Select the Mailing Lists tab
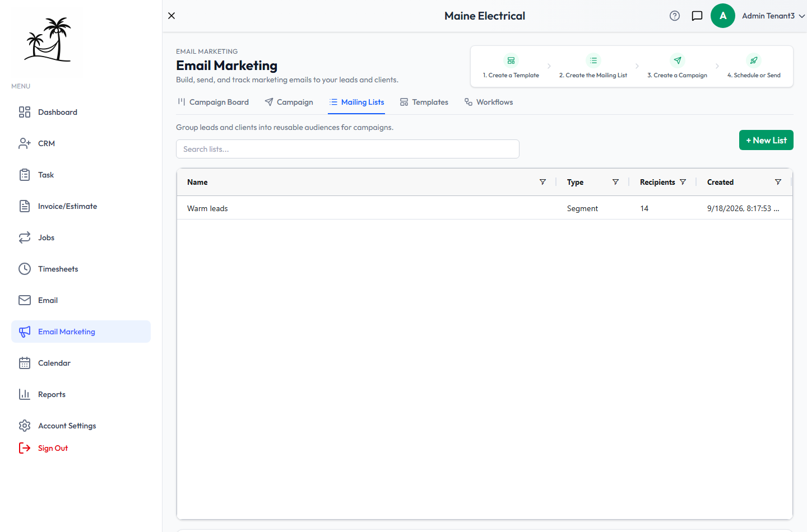 tap(356, 102)
